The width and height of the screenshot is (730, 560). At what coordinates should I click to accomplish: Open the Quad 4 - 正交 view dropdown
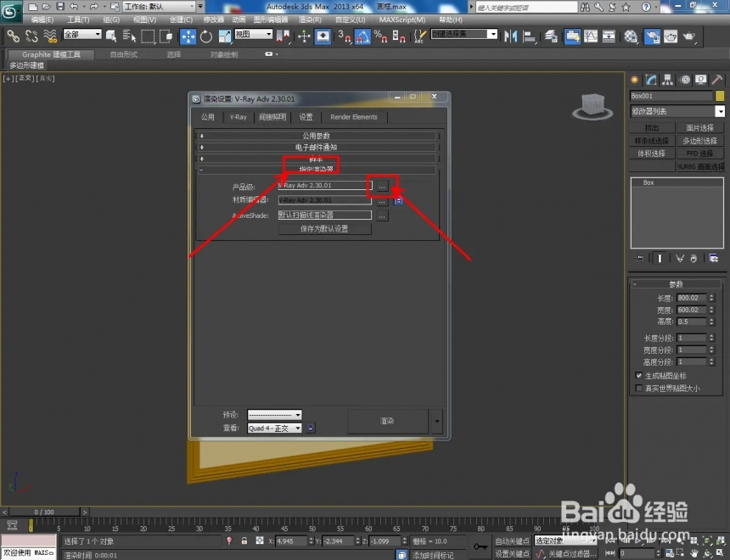274,428
